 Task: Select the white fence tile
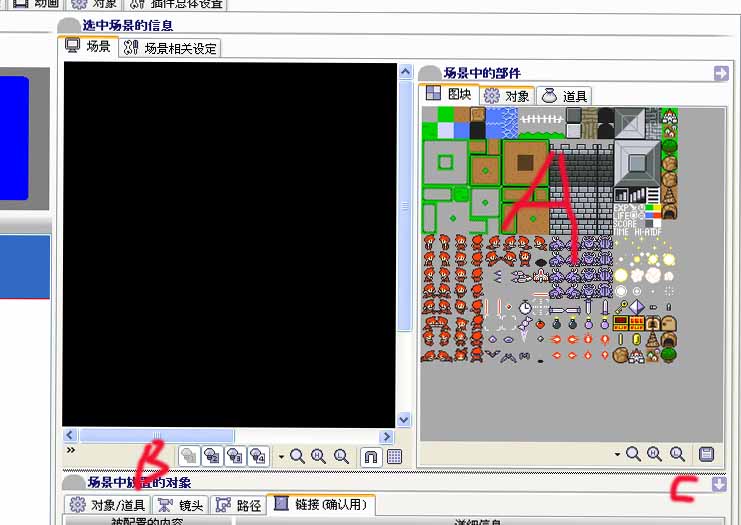[x=542, y=119]
